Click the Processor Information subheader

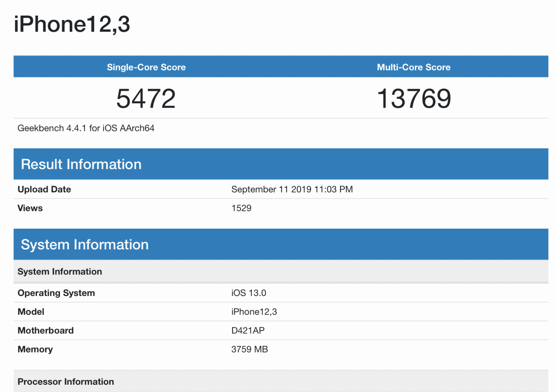click(281, 381)
